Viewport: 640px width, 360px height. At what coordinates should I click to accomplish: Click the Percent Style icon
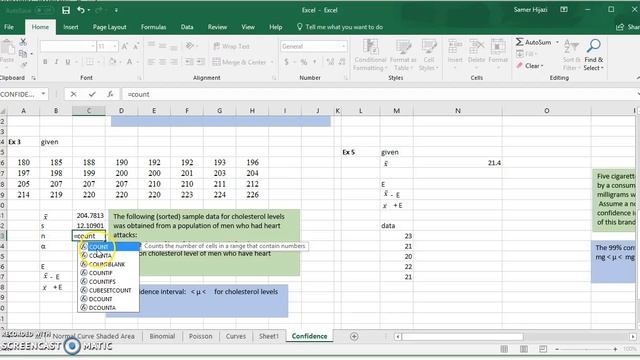point(304,62)
